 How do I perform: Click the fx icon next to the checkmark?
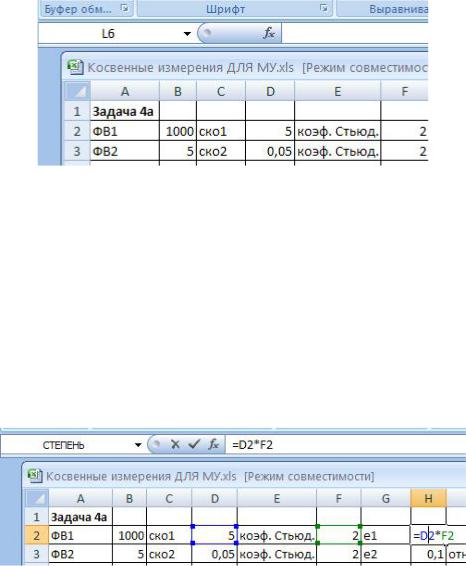tap(214, 444)
